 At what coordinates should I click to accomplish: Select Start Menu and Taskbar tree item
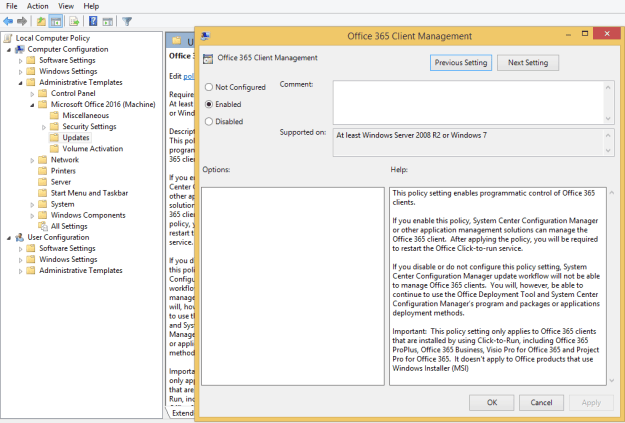coord(89,193)
